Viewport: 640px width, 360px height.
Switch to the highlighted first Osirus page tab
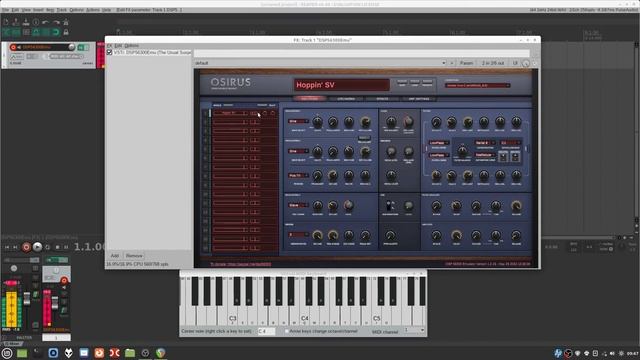point(310,98)
